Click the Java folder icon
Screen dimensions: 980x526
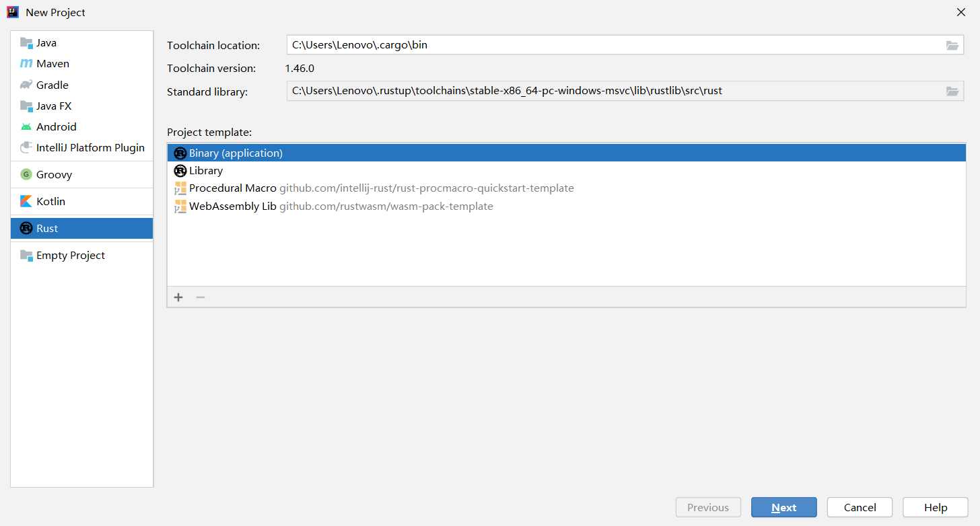[26, 42]
